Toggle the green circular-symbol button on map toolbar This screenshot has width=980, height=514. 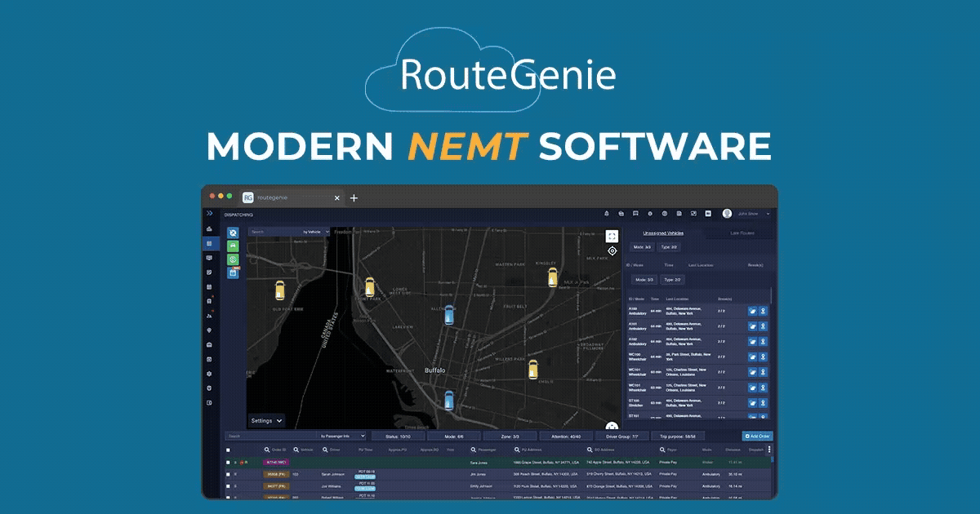[x=233, y=259]
